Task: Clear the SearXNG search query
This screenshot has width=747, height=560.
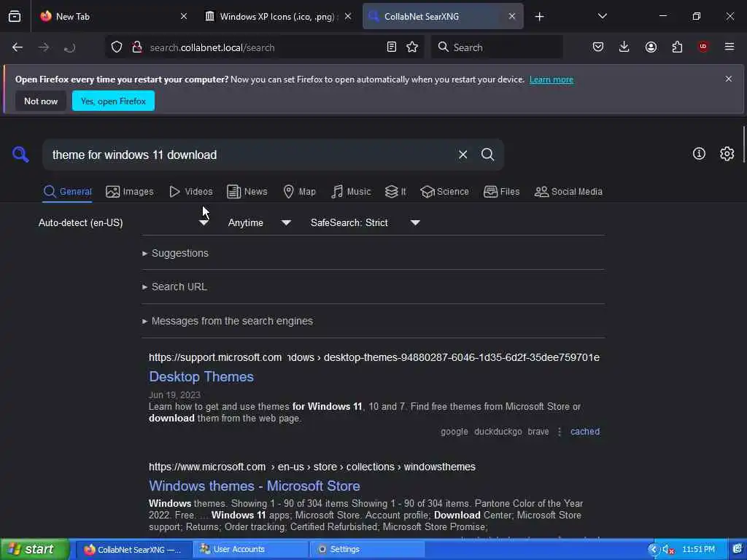Action: pos(462,155)
